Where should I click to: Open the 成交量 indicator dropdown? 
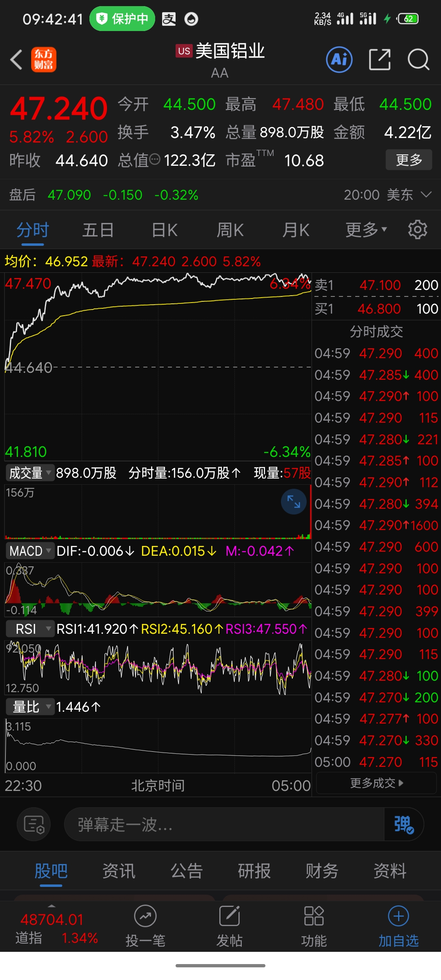pyautogui.click(x=30, y=473)
